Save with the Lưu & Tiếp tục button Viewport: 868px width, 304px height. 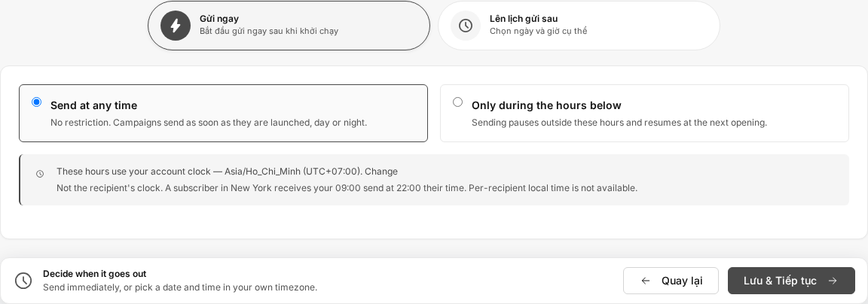792,281
